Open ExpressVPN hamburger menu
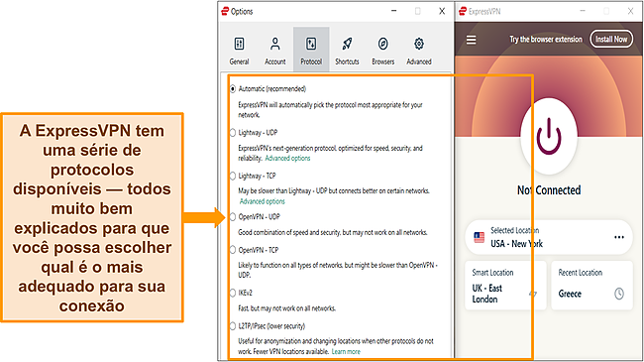644x362 pixels. [x=471, y=40]
